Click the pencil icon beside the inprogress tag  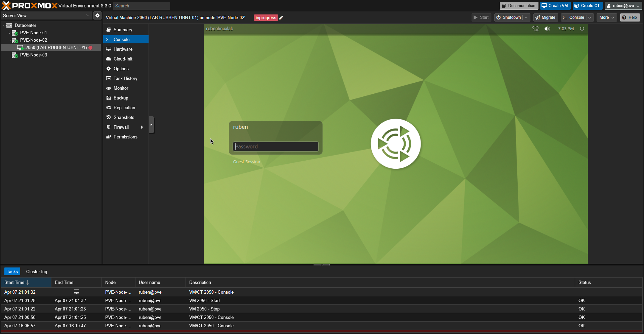[x=281, y=18]
